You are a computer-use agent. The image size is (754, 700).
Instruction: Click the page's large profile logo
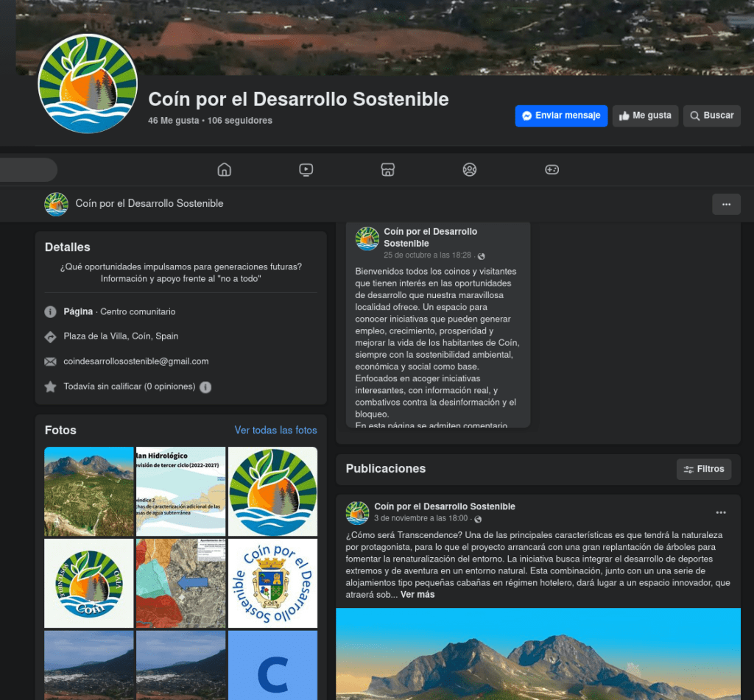(x=88, y=84)
